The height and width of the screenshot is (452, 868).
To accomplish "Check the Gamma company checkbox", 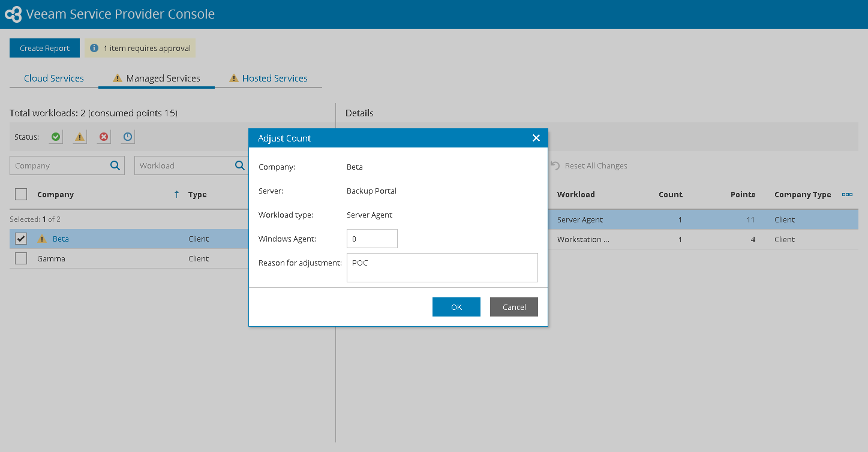I will 21,258.
